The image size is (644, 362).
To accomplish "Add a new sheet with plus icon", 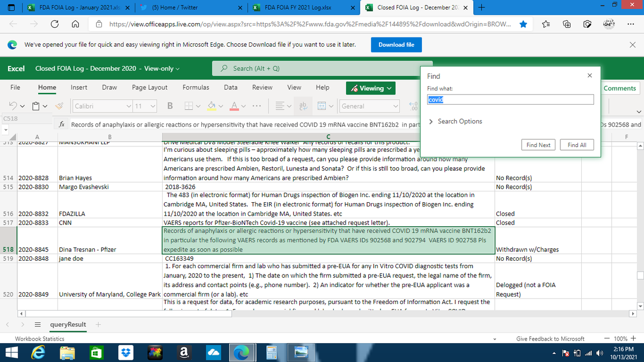I will pos(98,324).
